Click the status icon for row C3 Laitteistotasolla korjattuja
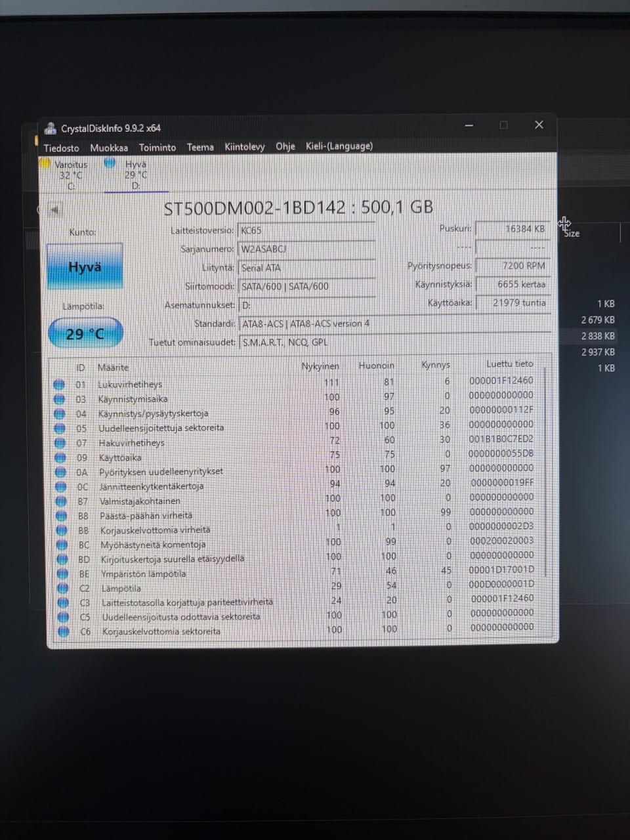 (63, 603)
